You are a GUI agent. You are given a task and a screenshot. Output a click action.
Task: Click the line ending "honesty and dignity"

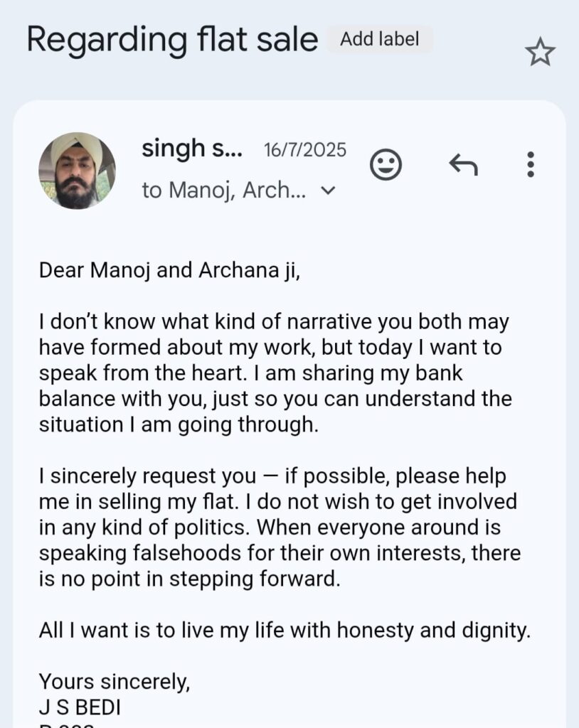[285, 631]
